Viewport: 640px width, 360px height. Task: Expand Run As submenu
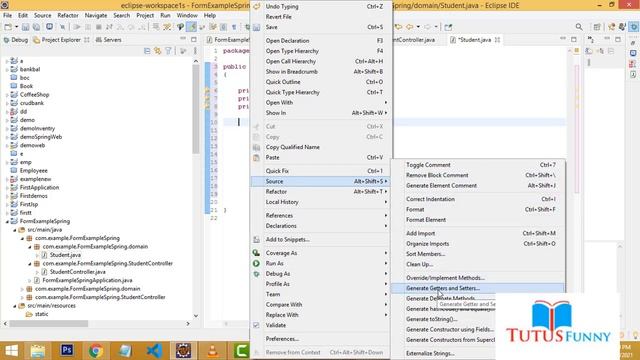coord(320,263)
